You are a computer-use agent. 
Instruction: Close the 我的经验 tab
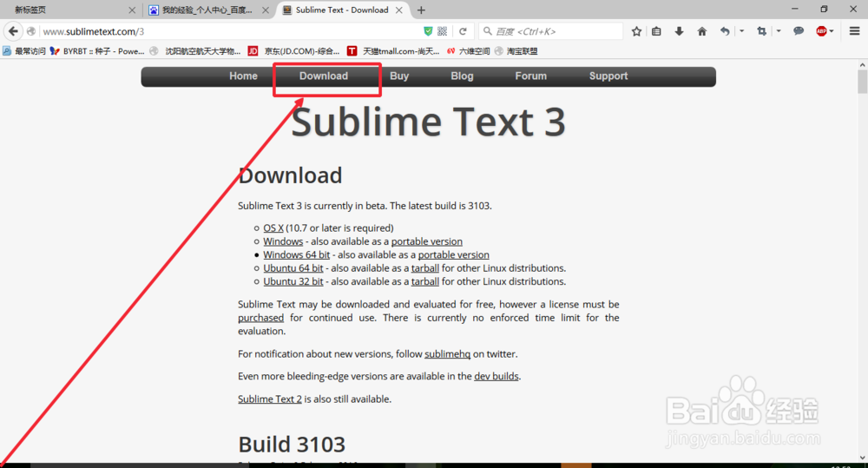266,10
